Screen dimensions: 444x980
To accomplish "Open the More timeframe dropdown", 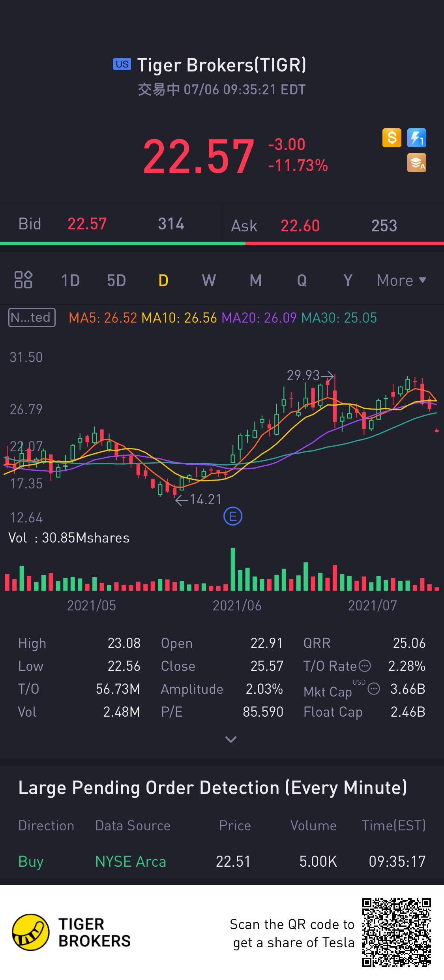I will click(401, 280).
